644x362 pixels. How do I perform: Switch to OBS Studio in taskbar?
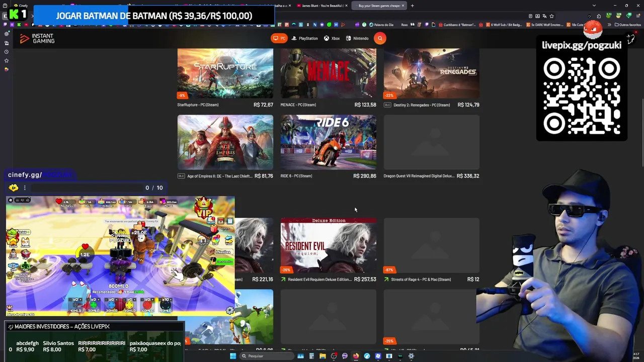point(334,356)
